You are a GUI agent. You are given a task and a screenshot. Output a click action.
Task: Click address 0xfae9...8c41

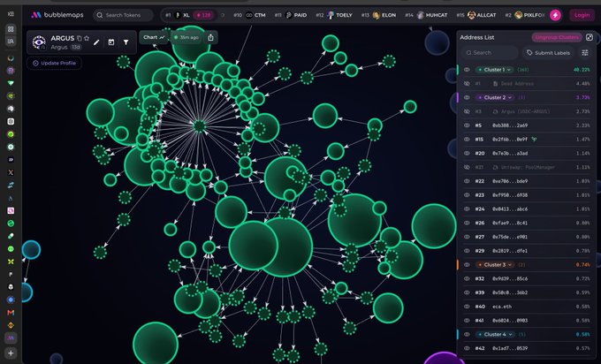click(x=510, y=223)
